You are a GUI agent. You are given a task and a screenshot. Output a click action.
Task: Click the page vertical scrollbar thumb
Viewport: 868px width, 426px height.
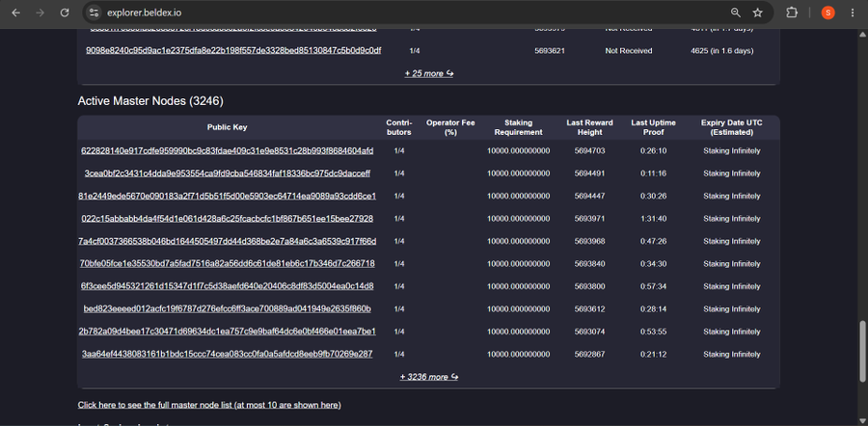[862, 352]
